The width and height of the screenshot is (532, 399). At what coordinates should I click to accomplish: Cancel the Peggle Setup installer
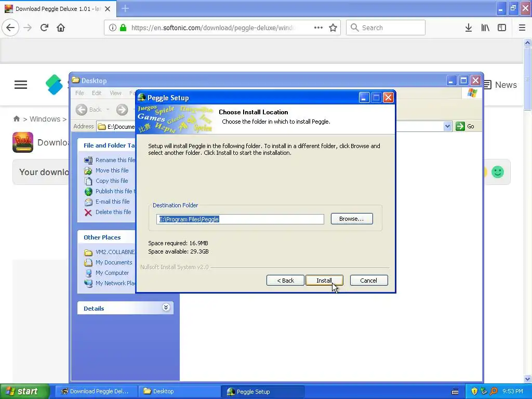click(x=369, y=281)
